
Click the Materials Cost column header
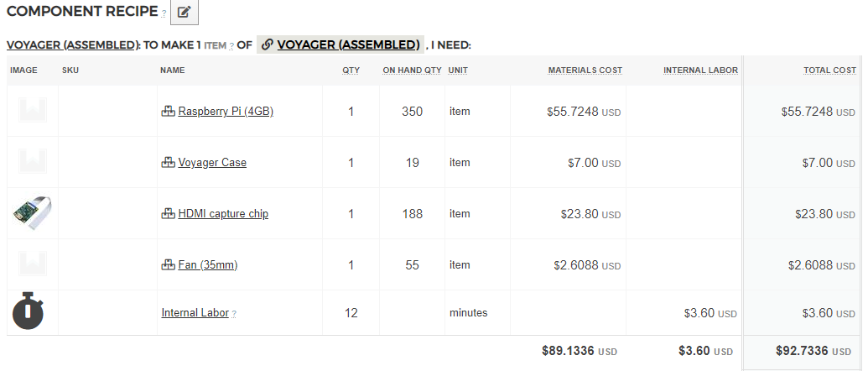(585, 71)
